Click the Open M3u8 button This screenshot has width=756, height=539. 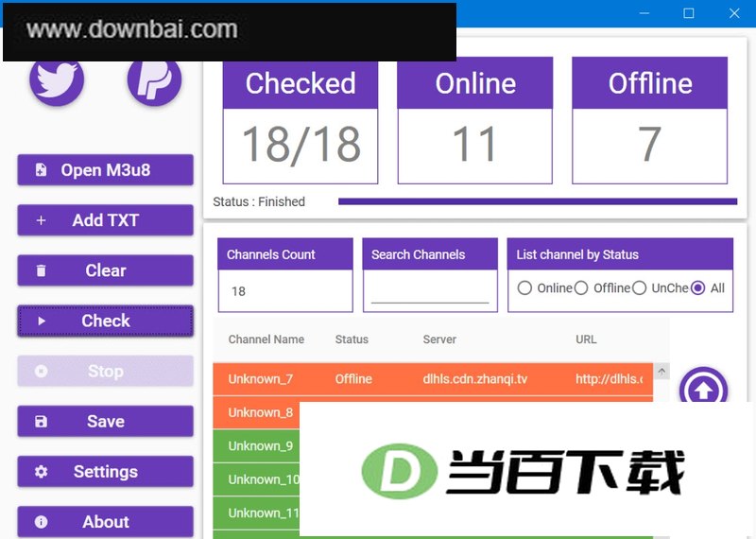pos(105,170)
